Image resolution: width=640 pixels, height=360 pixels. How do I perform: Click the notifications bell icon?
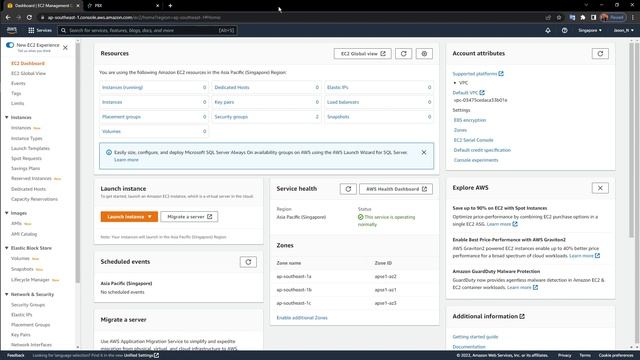(548, 30)
